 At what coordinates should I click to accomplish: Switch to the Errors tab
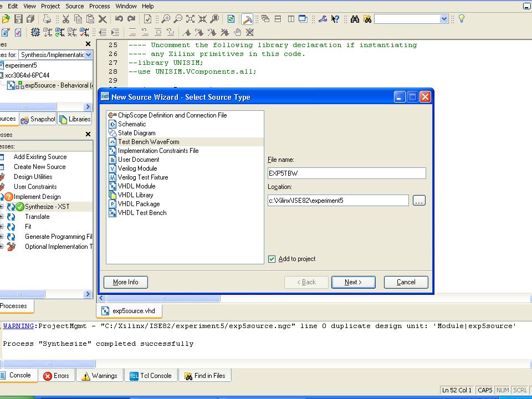[57, 376]
